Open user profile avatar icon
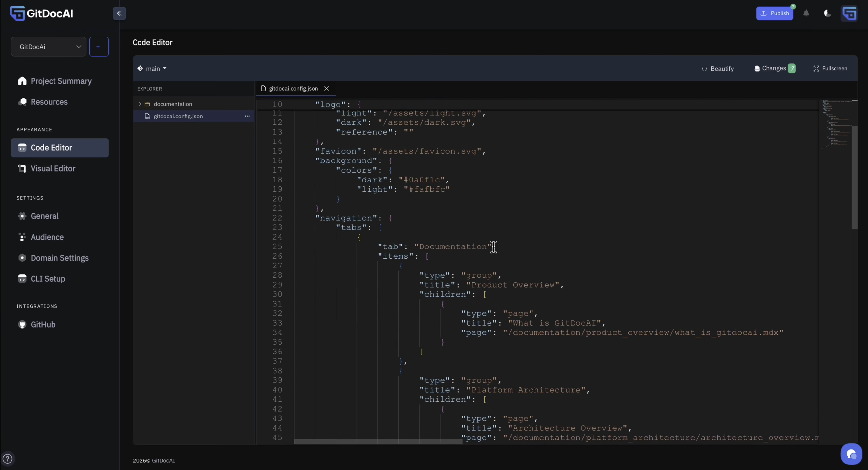Image resolution: width=868 pixels, height=470 pixels. 849,13
